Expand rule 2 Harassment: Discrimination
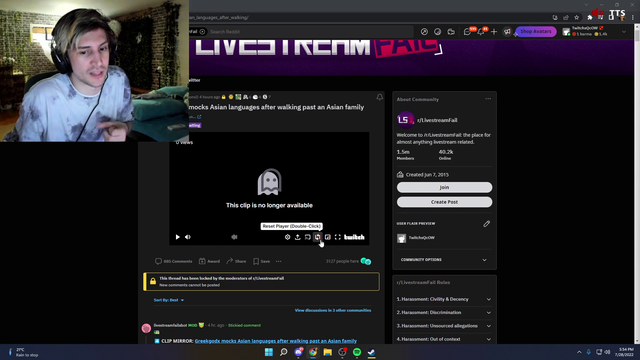640x360 pixels. click(444, 313)
